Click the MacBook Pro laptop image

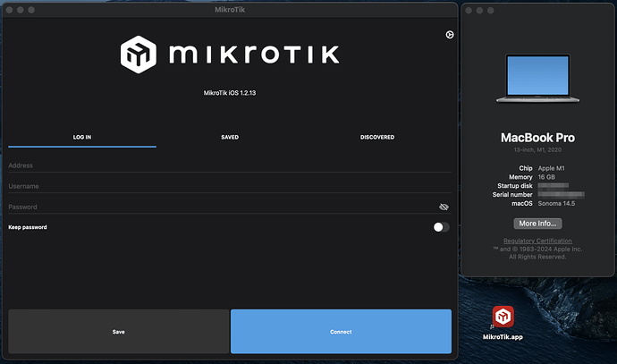[x=537, y=78]
